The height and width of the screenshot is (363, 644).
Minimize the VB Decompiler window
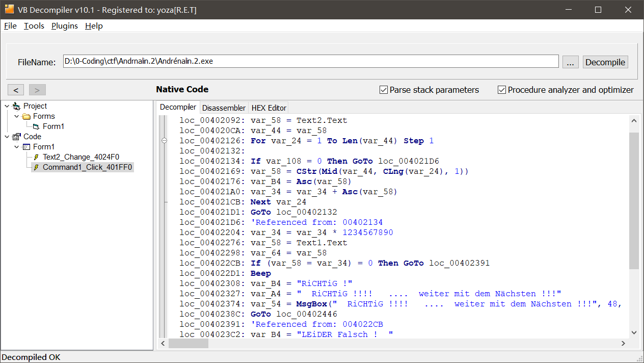click(x=570, y=10)
